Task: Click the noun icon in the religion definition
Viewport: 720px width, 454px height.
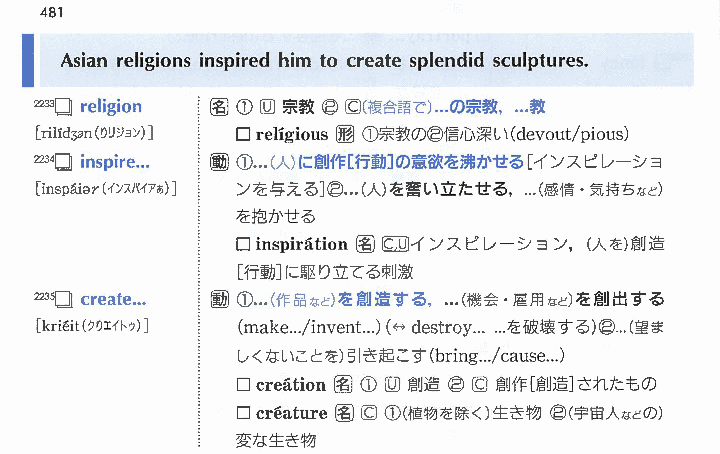Action: [x=220, y=107]
